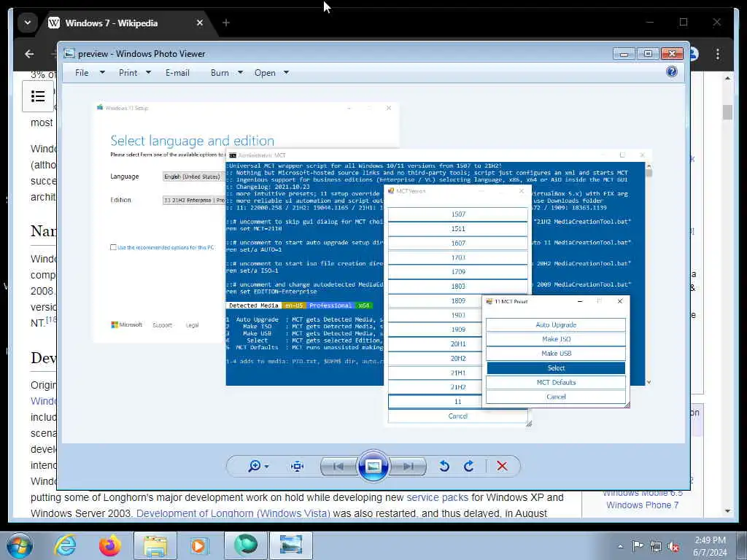The width and height of the screenshot is (747, 560).
Task: Click the scroll-up arrow of the Chrome page
Action: (727, 78)
